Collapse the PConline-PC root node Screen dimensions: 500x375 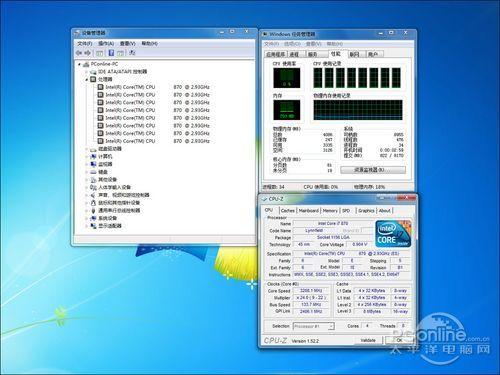click(79, 64)
